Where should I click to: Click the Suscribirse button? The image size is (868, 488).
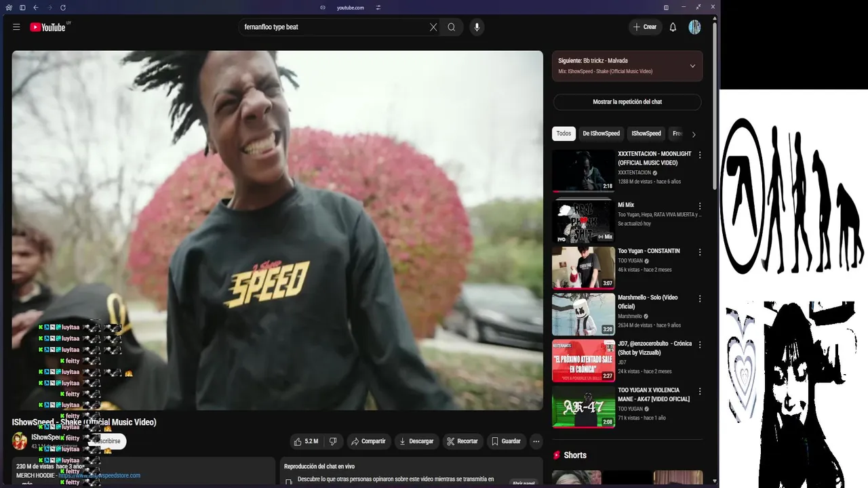point(106,441)
